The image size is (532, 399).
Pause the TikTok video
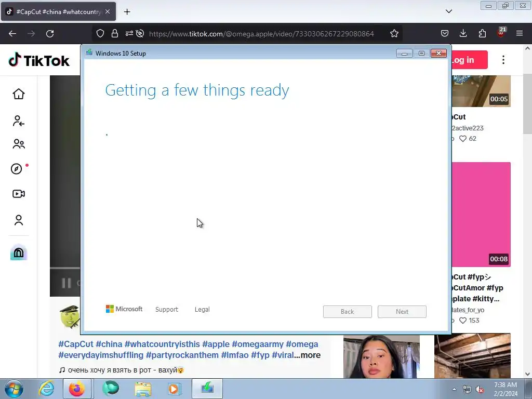pyautogui.click(x=66, y=283)
